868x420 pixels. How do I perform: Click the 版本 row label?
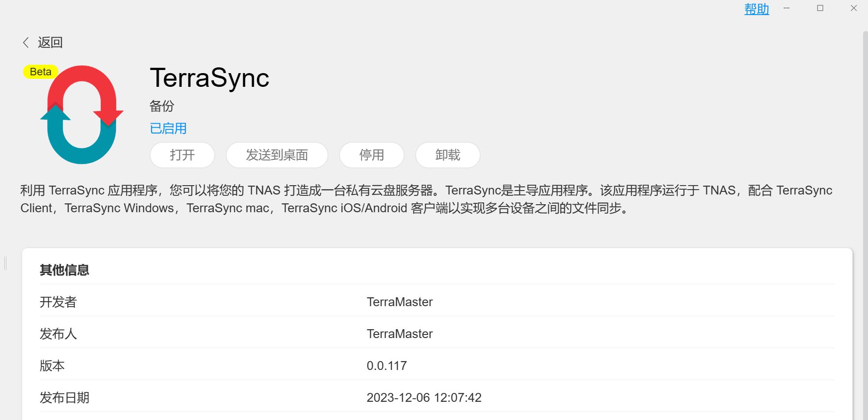point(52,366)
